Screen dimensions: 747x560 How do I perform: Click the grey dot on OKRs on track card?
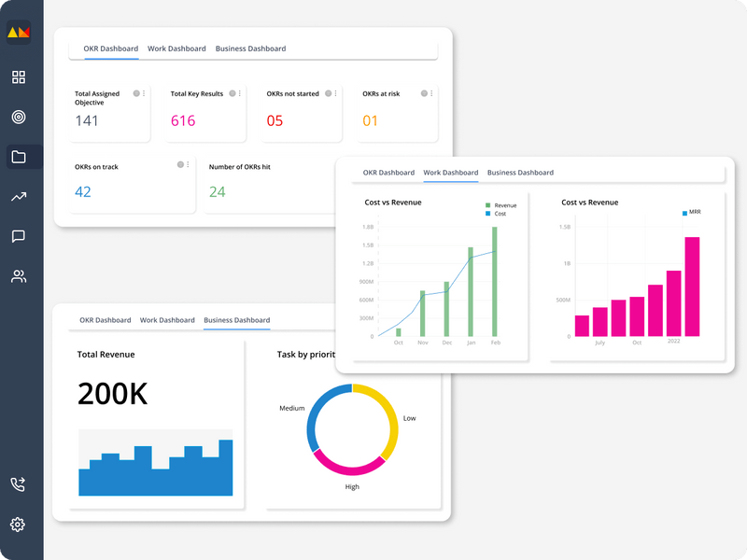pyautogui.click(x=180, y=164)
